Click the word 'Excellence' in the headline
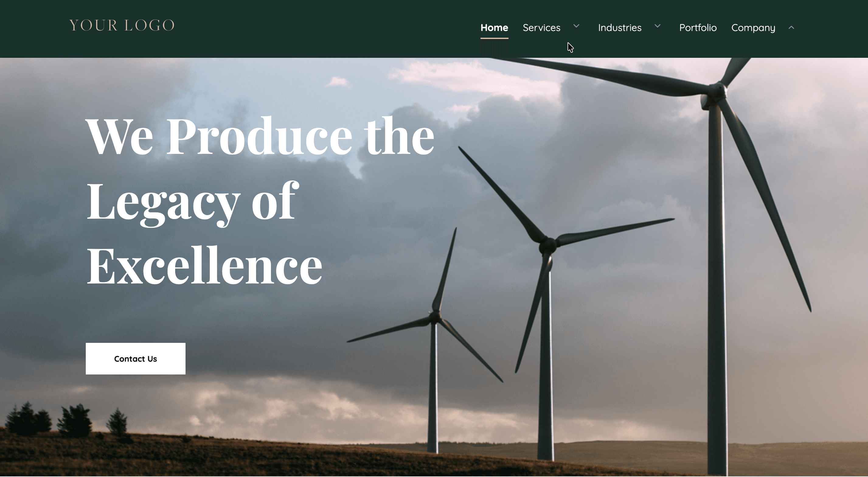Screen dimensions: 868x477 (x=205, y=266)
